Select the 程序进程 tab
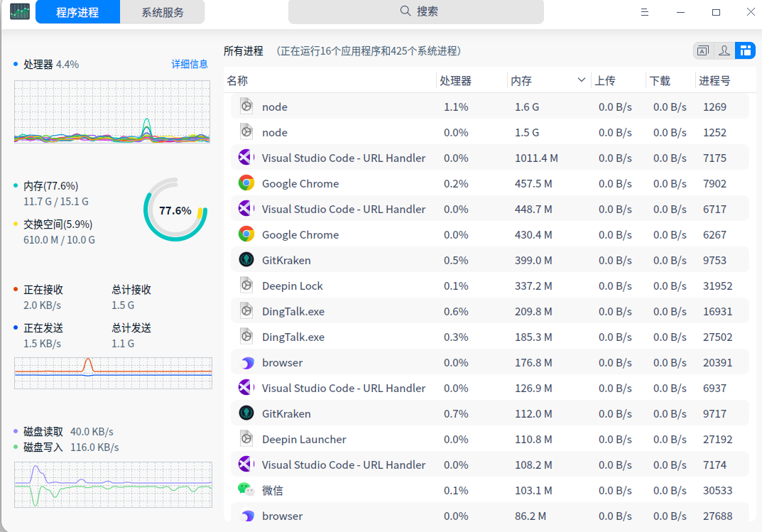The width and height of the screenshot is (762, 532). click(77, 12)
